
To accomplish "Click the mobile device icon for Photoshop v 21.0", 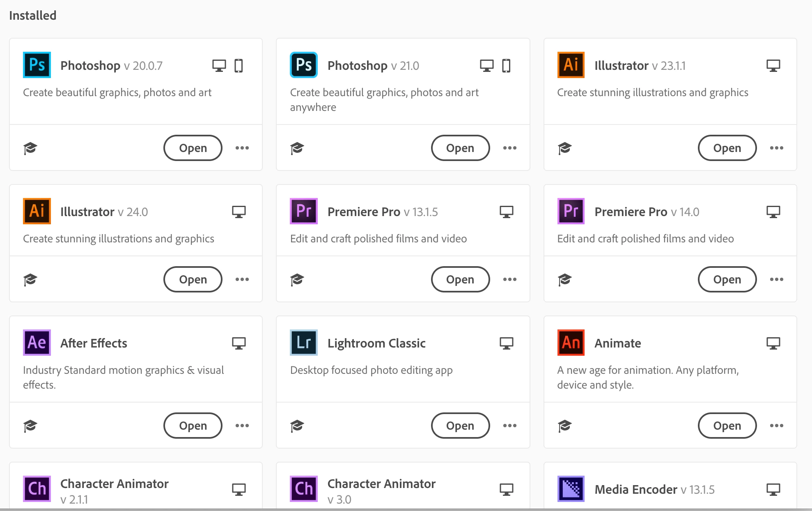I will (506, 66).
